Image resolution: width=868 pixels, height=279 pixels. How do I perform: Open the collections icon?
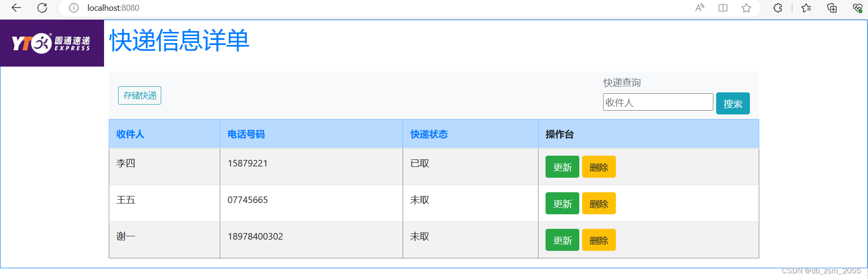[832, 8]
